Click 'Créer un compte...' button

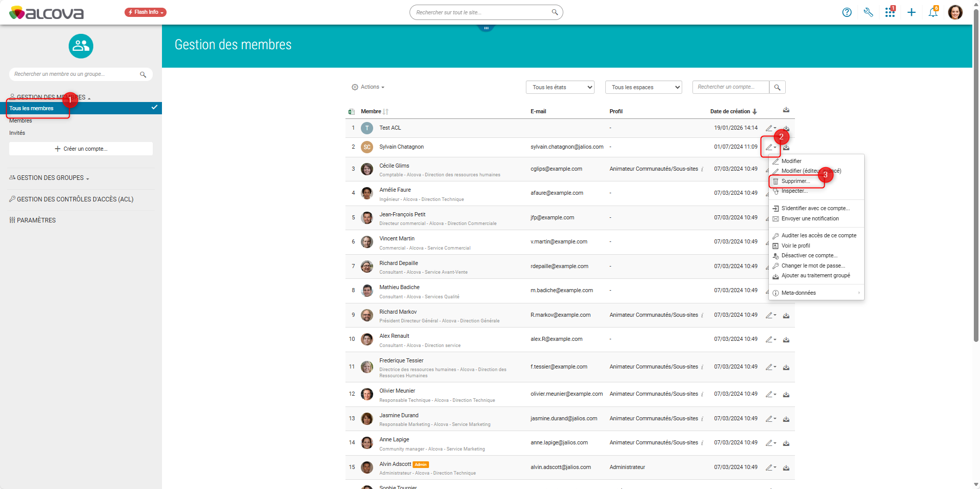(x=81, y=149)
